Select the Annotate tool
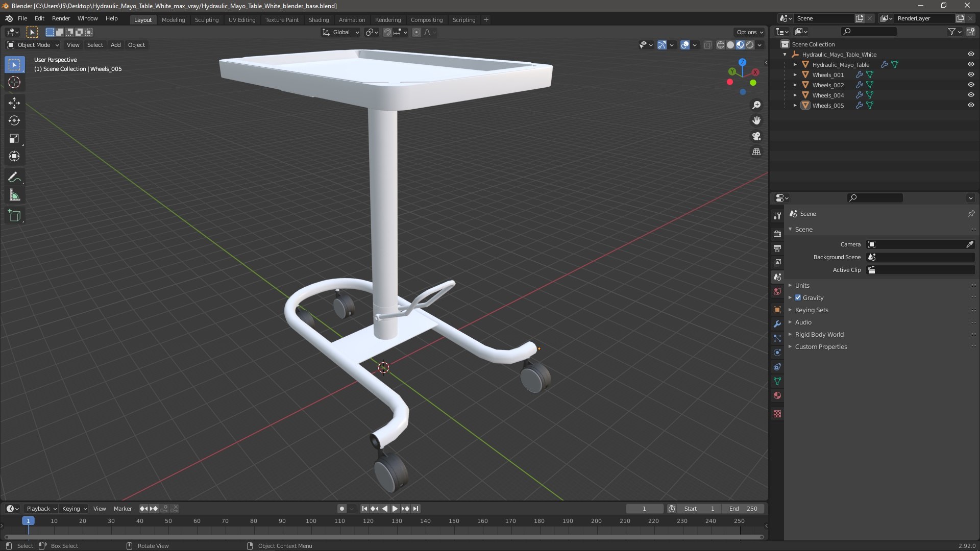 click(x=14, y=178)
